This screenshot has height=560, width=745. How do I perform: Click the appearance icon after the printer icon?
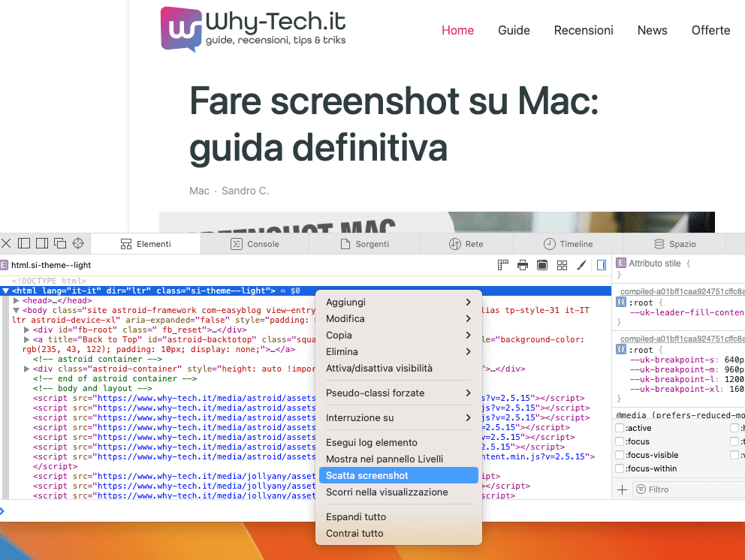[542, 265]
